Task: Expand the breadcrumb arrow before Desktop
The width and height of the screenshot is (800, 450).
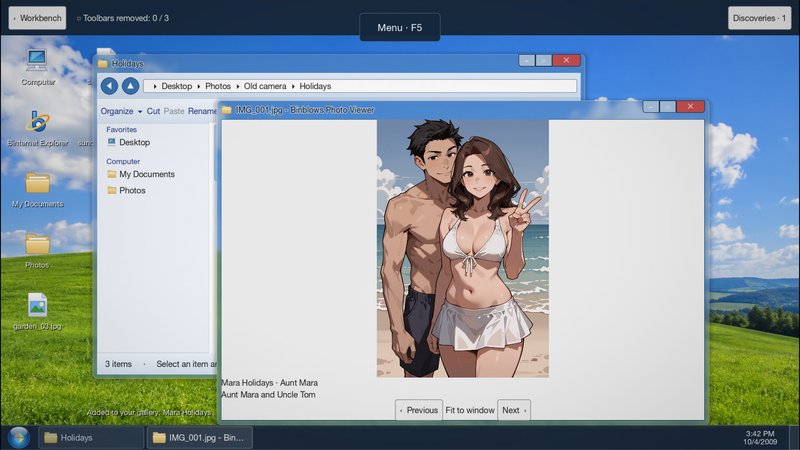Action: [155, 86]
